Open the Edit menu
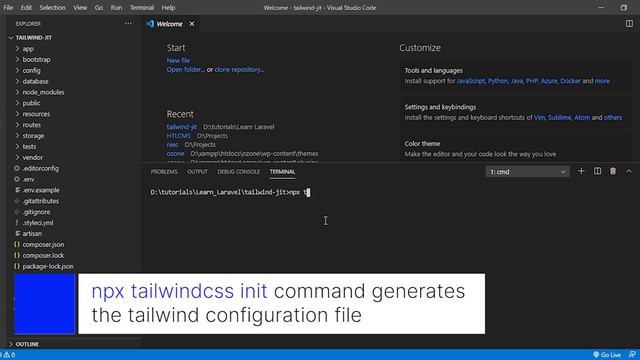Image resolution: width=640 pixels, height=360 pixels. [26, 8]
